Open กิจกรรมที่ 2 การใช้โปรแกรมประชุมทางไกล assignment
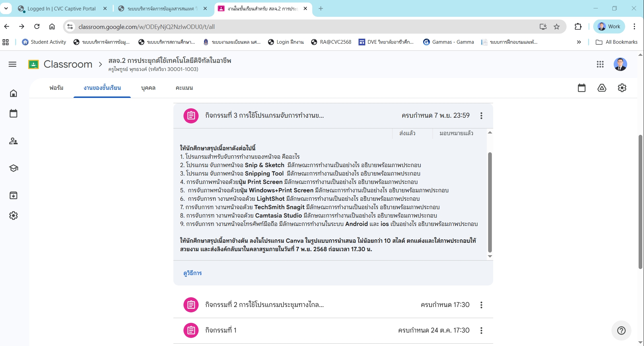This screenshot has width=644, height=346. pos(333,305)
